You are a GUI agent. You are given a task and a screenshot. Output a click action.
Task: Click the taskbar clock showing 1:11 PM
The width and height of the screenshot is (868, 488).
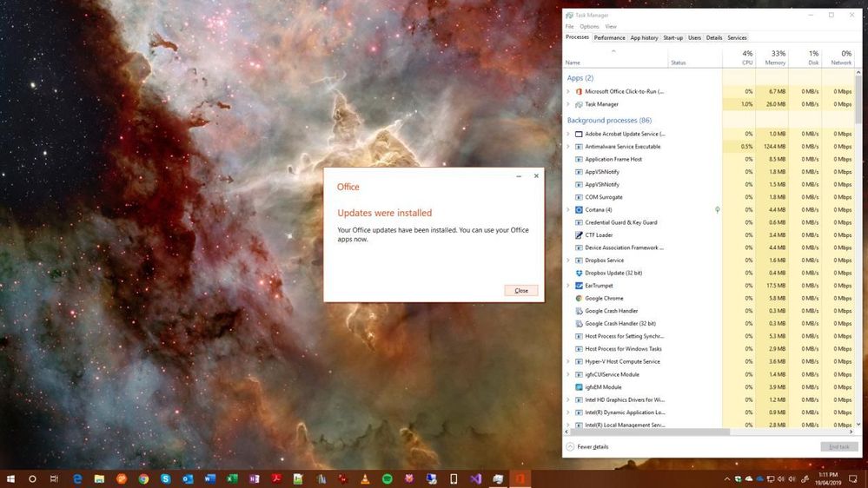point(828,479)
